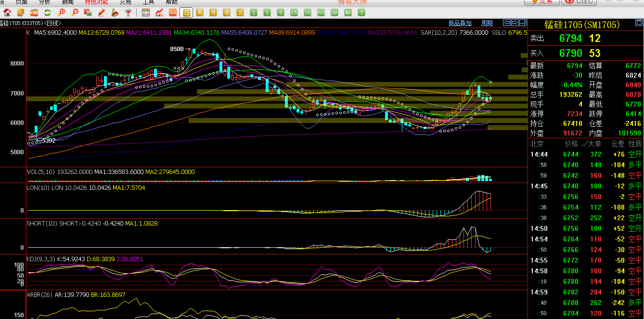The image size is (644, 319).
Task: Open the 工具 menu
Action: 148,2
